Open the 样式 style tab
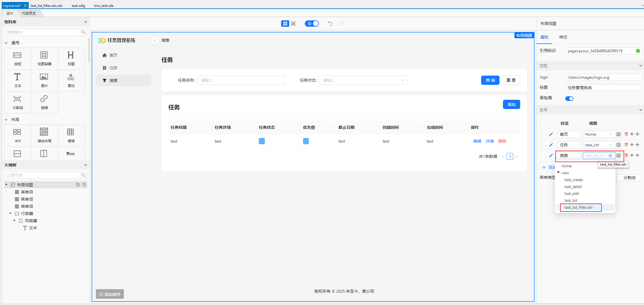The image size is (644, 305). (563, 37)
